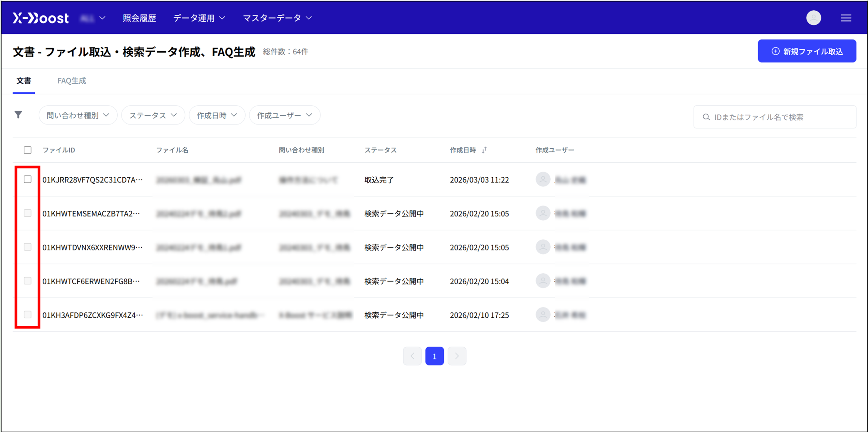This screenshot has width=868, height=432.
Task: Expand the データ運用 menu
Action: point(199,18)
